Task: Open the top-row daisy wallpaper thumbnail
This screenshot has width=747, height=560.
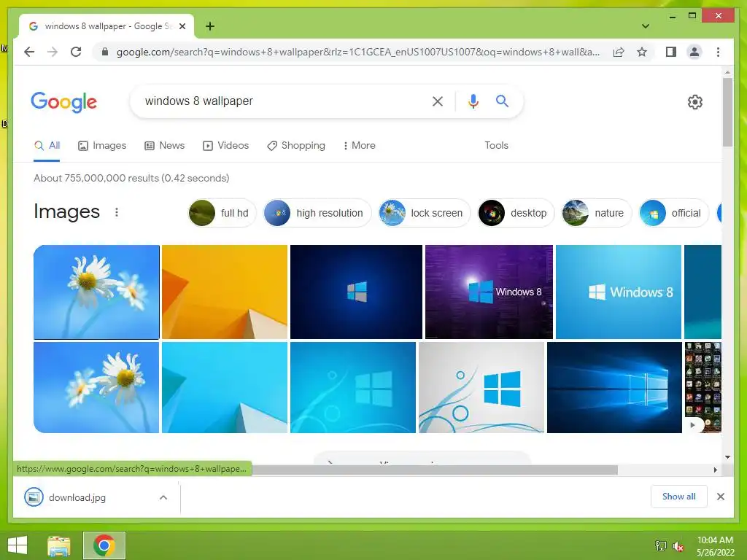Action: pos(97,292)
